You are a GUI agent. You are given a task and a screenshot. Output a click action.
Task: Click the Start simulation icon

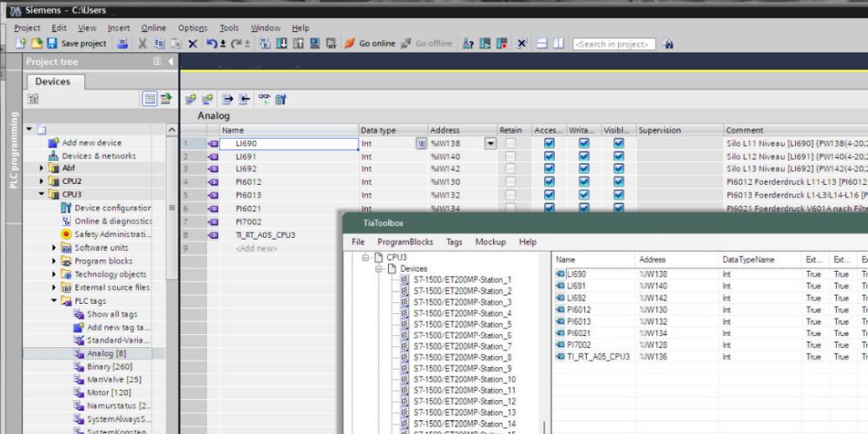coord(314,43)
